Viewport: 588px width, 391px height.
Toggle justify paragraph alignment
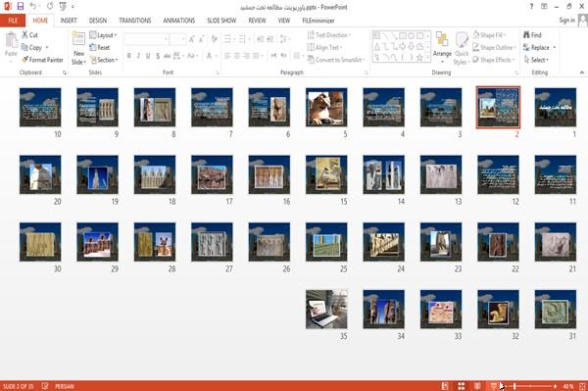256,56
